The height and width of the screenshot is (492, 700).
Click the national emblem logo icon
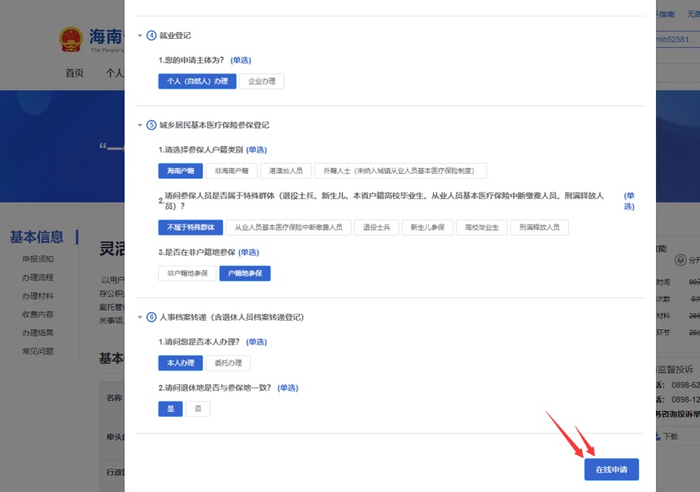[71, 40]
